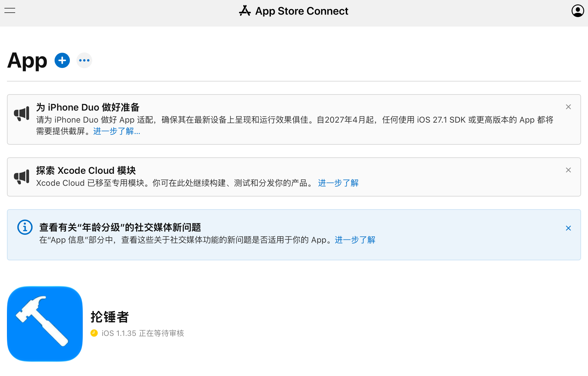The width and height of the screenshot is (588, 376).
Task: Click the App page heading
Action: tap(27, 61)
